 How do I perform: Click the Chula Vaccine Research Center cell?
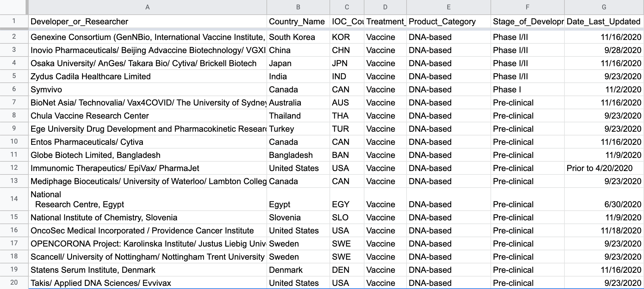coord(90,116)
